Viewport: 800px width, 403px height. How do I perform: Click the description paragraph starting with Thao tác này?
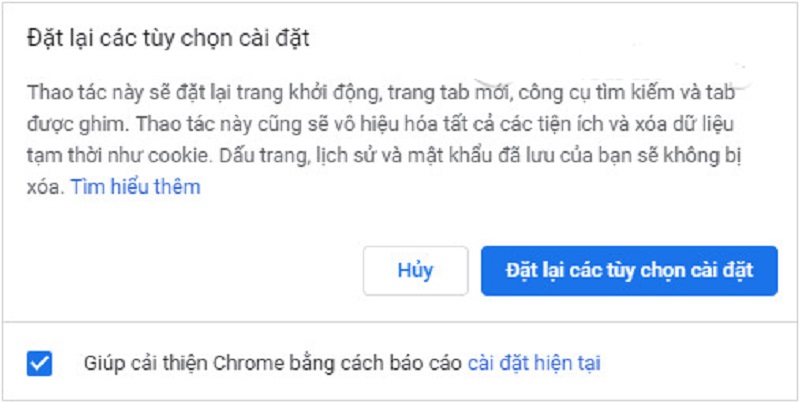point(384,140)
